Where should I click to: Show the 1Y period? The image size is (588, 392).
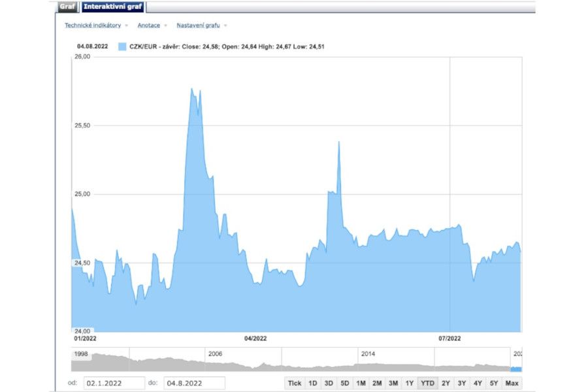[410, 384]
